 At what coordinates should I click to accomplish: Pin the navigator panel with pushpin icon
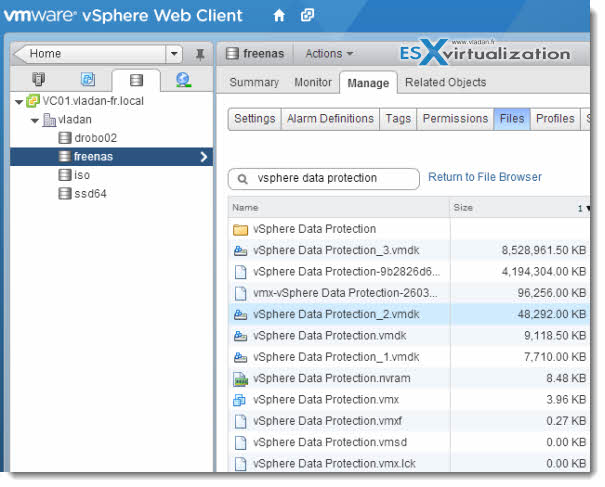tap(200, 54)
